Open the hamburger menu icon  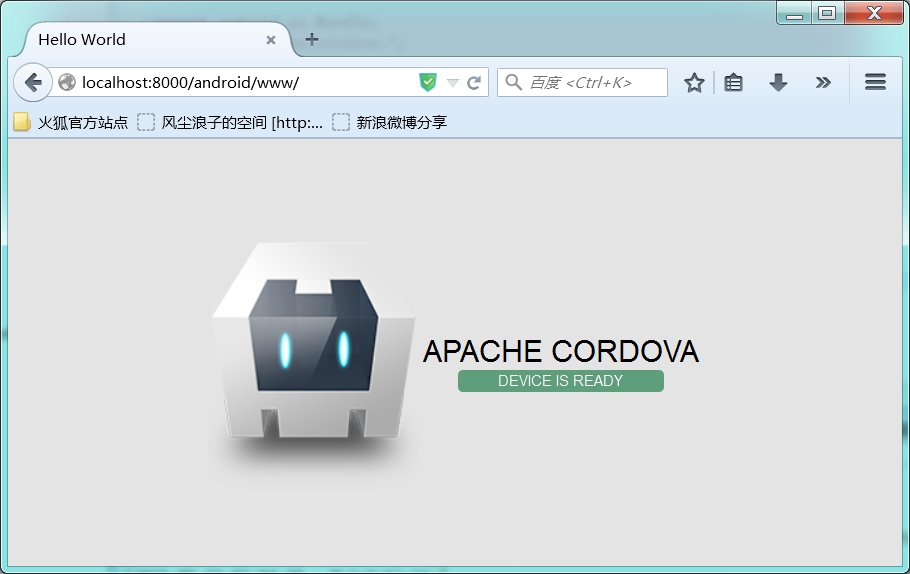coord(875,82)
